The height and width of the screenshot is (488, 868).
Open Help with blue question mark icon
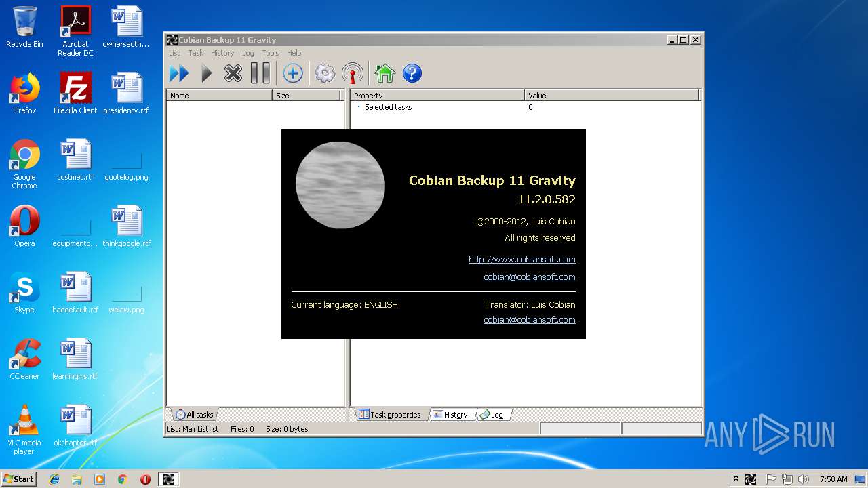click(x=412, y=73)
